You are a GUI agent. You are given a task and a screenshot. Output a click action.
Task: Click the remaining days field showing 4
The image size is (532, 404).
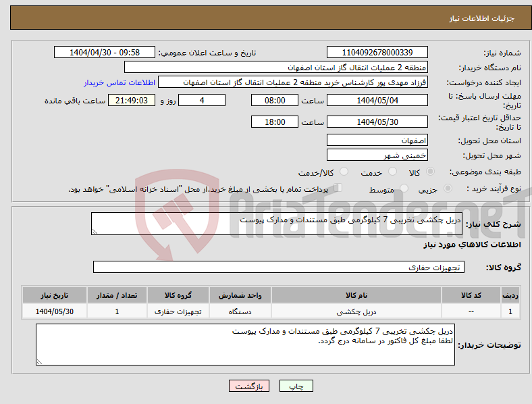[202, 100]
